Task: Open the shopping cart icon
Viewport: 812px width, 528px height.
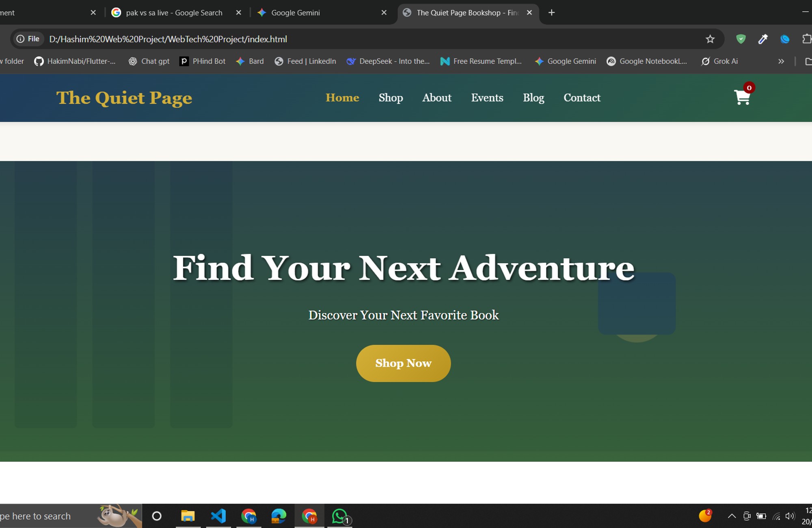Action: click(x=742, y=97)
